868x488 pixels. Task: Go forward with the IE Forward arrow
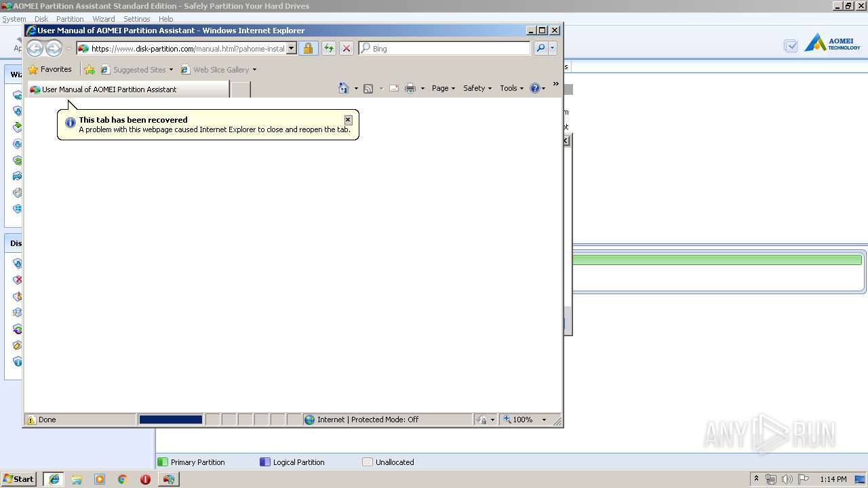(x=54, y=48)
